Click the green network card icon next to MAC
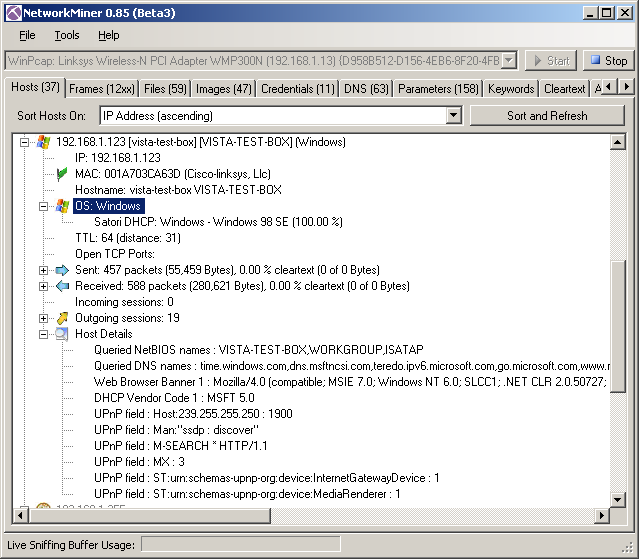 coord(62,174)
